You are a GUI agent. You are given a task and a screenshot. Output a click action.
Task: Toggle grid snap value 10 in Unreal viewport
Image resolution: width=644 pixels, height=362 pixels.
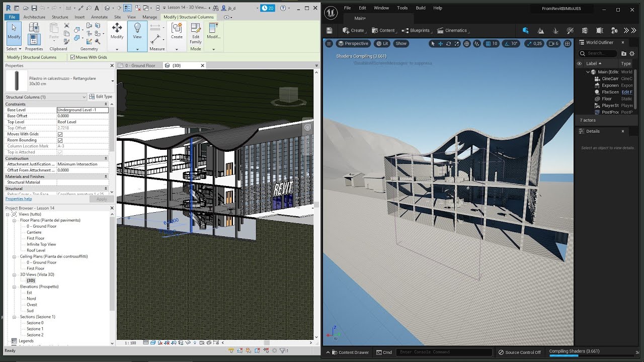(491, 44)
